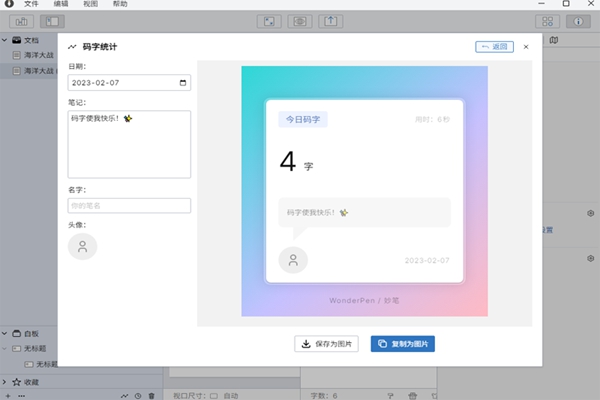
Task: Toggle the info panel icon
Action: (578, 21)
